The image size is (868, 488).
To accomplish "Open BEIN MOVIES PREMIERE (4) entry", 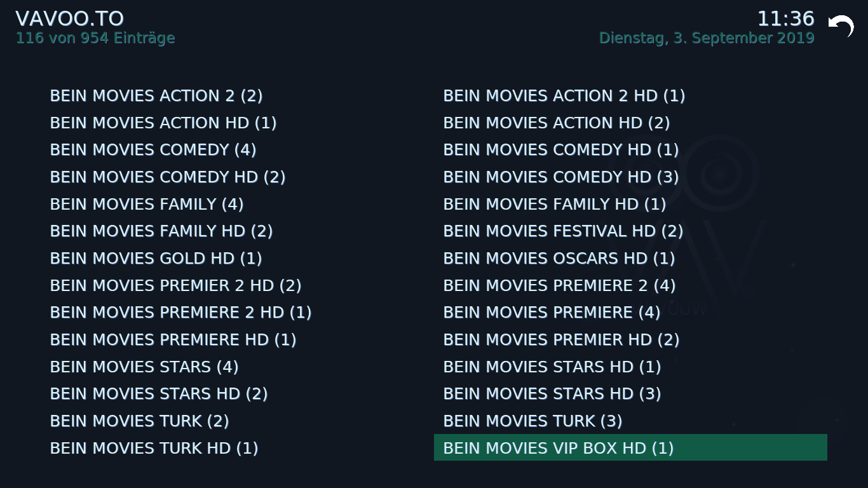I will pos(630,313).
